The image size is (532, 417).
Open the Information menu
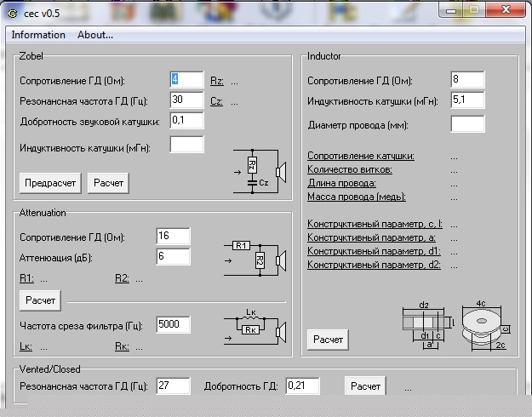coord(38,35)
